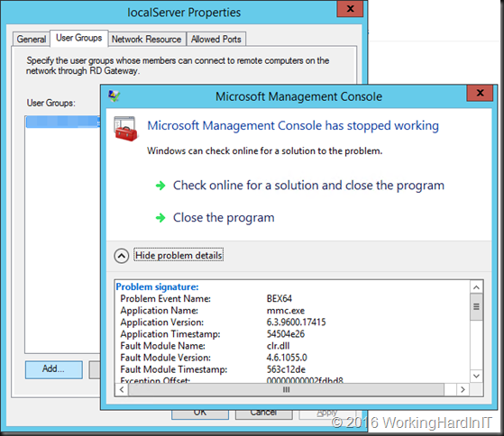
Task: Close the Microsoft Management Console error dialog
Action: click(480, 93)
